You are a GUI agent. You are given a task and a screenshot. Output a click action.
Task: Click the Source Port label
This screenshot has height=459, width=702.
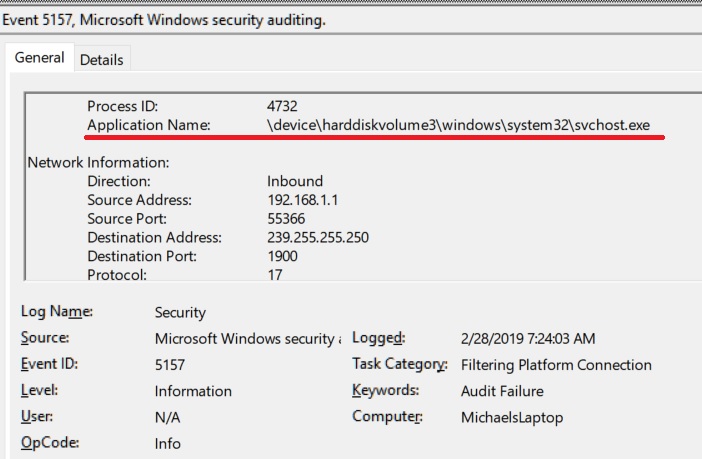point(127,219)
